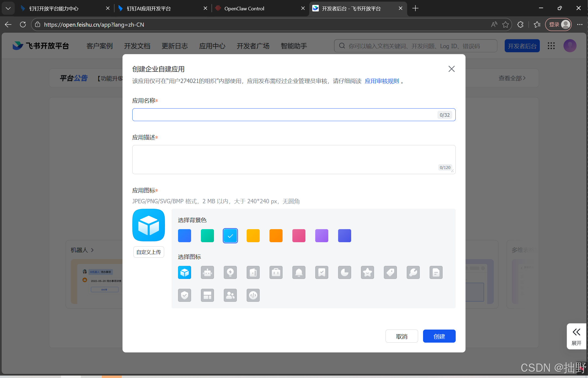
Task: Select the bell notification icon
Action: pos(299,272)
